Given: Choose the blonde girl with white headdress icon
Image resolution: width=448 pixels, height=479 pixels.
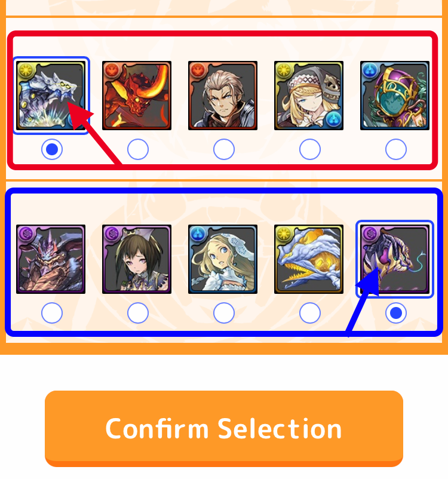Looking at the screenshot, I should [223, 259].
